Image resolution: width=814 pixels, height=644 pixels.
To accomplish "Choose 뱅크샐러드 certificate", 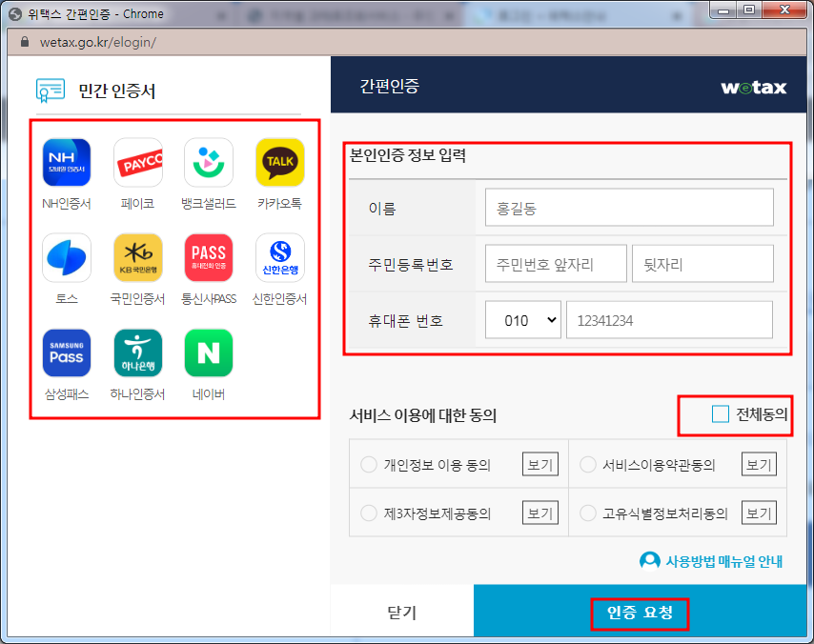I will [208, 162].
